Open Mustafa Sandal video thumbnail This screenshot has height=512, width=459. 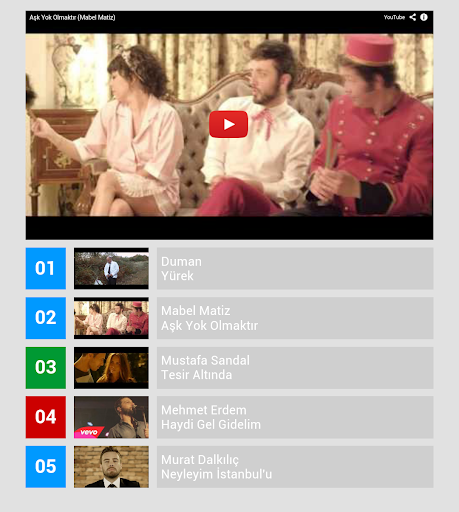(111, 368)
